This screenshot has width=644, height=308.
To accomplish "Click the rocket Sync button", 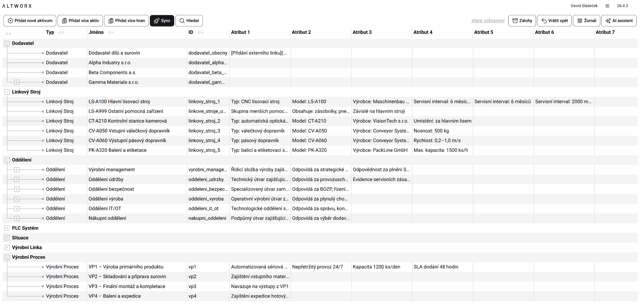I will coord(162,21).
